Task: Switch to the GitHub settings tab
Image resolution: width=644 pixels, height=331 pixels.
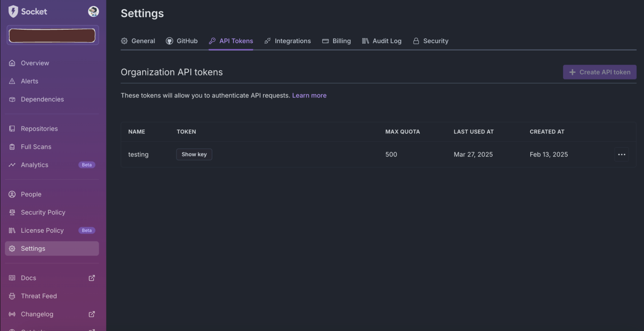Action: click(x=182, y=41)
